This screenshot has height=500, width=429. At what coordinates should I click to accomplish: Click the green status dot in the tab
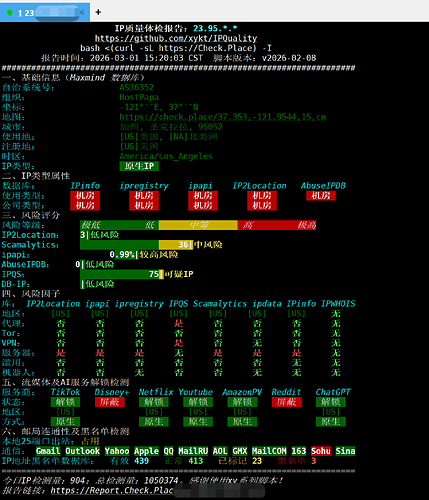(x=10, y=13)
